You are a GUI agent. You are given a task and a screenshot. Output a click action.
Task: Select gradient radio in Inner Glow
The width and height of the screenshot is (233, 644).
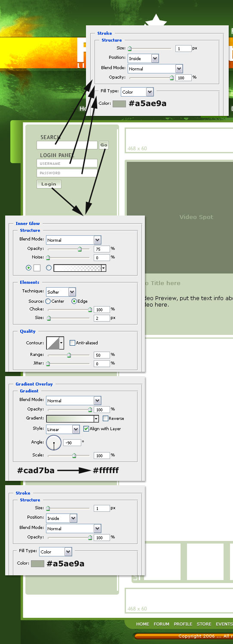[49, 267]
